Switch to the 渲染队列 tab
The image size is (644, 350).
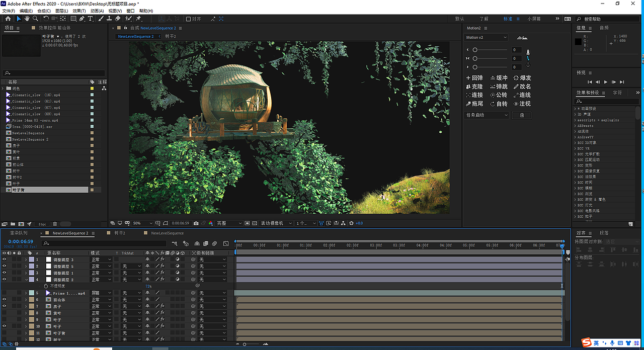[x=18, y=233]
